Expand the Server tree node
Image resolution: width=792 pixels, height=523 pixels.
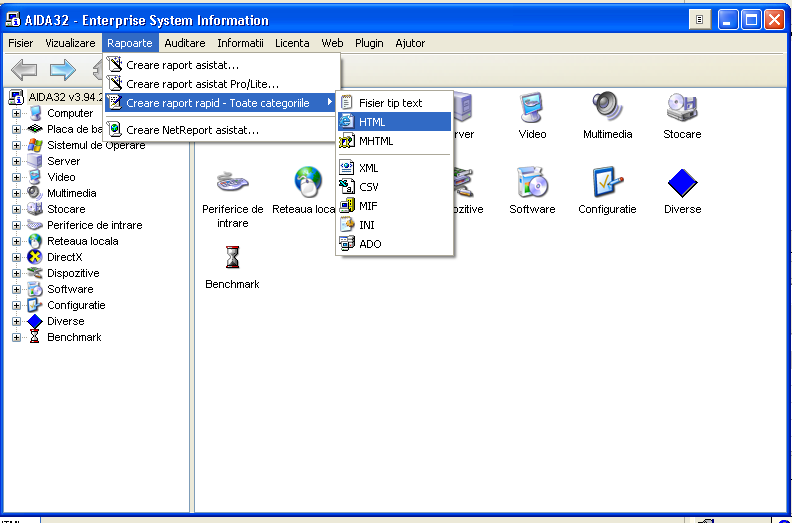[x=17, y=161]
